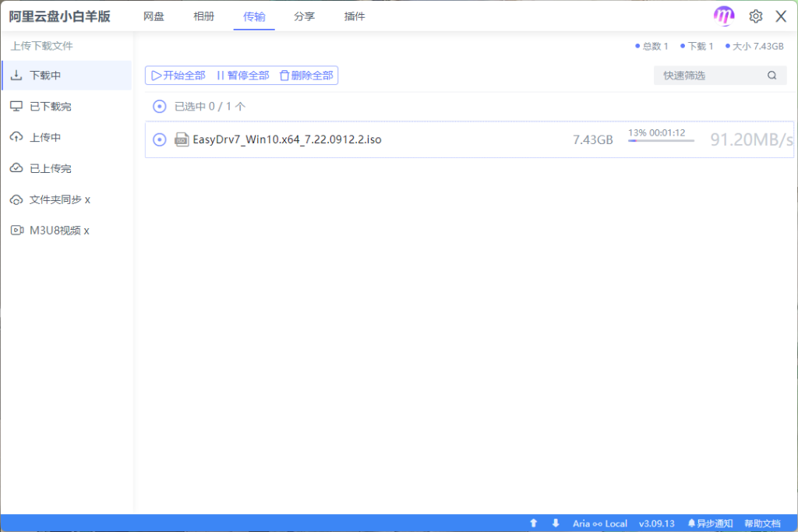
Task: Open the 分享 tab
Action: 304,16
